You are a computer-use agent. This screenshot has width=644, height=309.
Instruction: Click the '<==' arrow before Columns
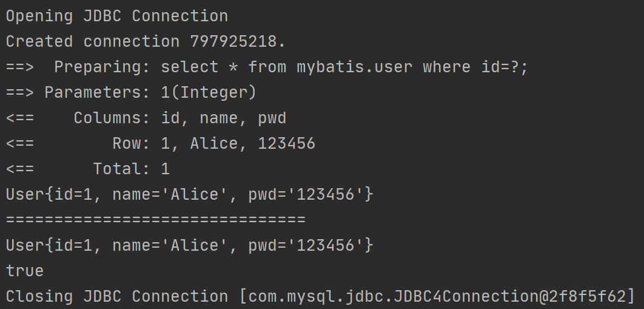[20, 118]
